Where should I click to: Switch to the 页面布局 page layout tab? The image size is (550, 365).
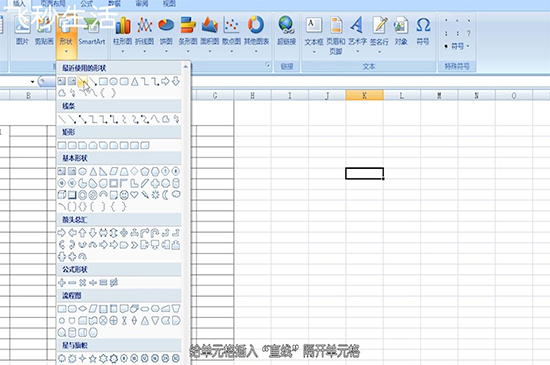53,4
